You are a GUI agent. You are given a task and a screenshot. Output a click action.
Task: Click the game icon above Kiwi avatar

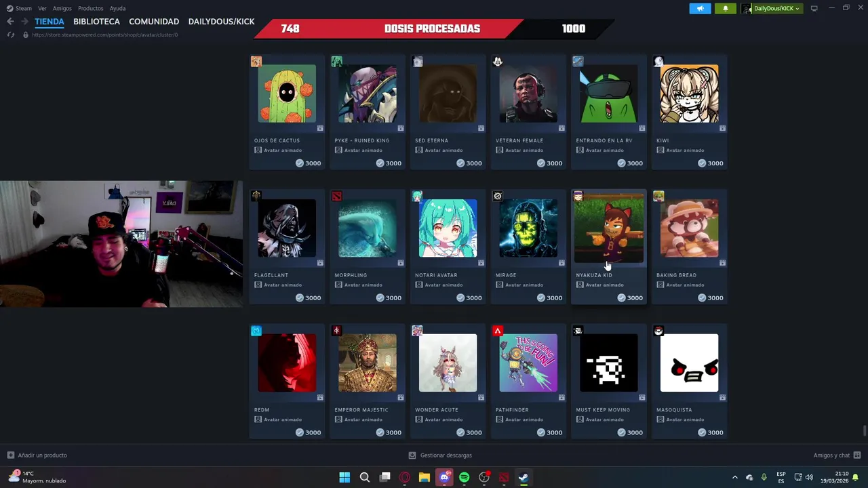point(658,62)
